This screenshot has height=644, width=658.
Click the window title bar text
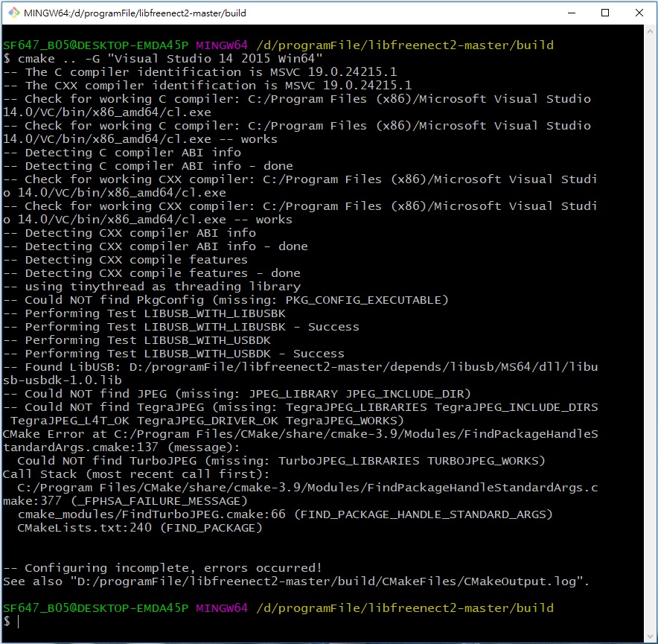(135, 13)
